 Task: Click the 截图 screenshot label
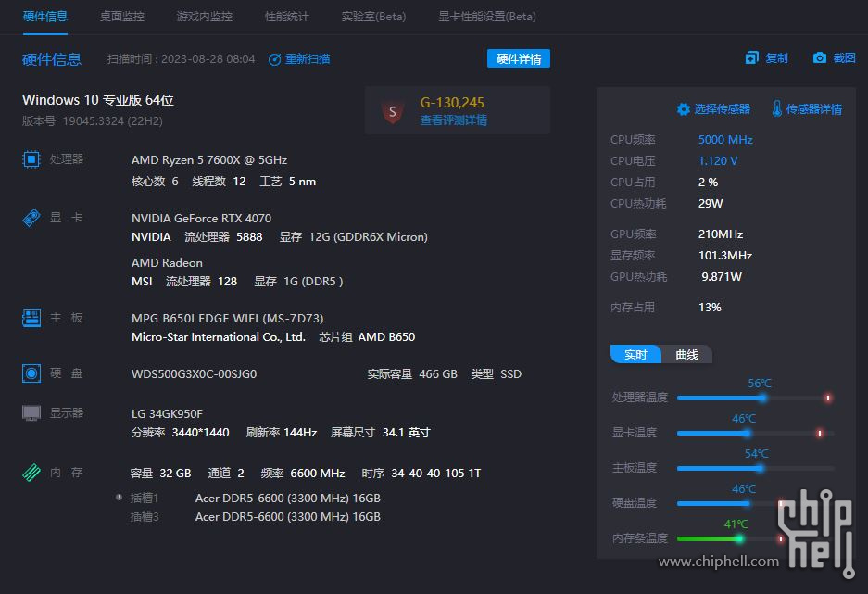tap(844, 58)
